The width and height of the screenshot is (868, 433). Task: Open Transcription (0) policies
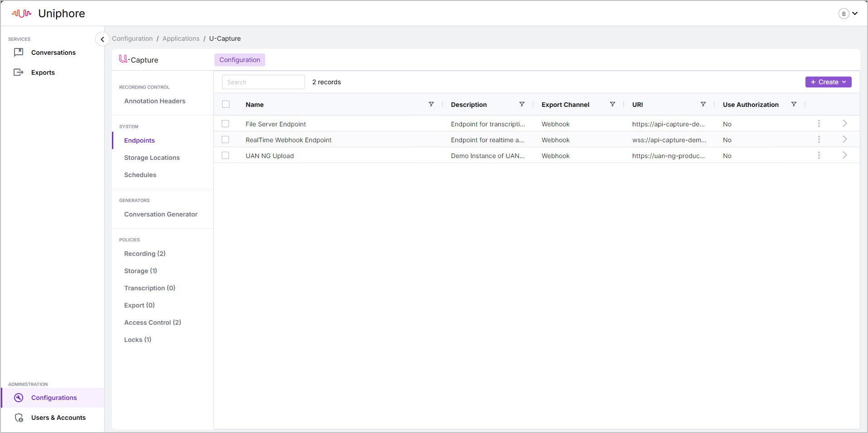pos(150,288)
